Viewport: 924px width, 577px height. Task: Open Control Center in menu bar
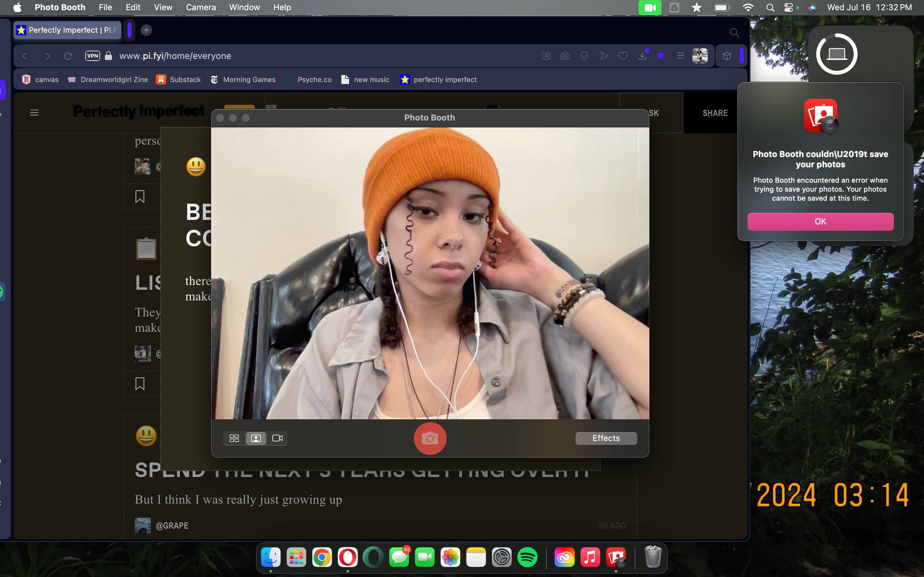pos(789,7)
